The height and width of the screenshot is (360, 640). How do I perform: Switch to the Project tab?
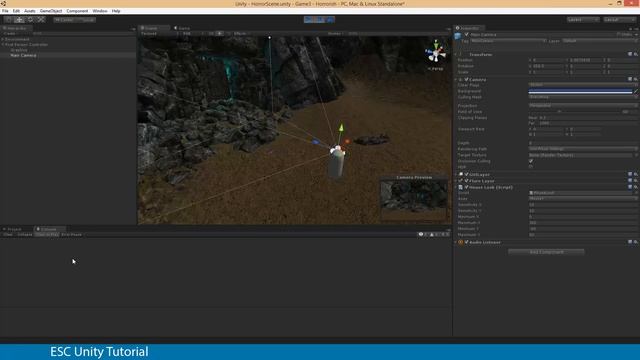coord(14,229)
